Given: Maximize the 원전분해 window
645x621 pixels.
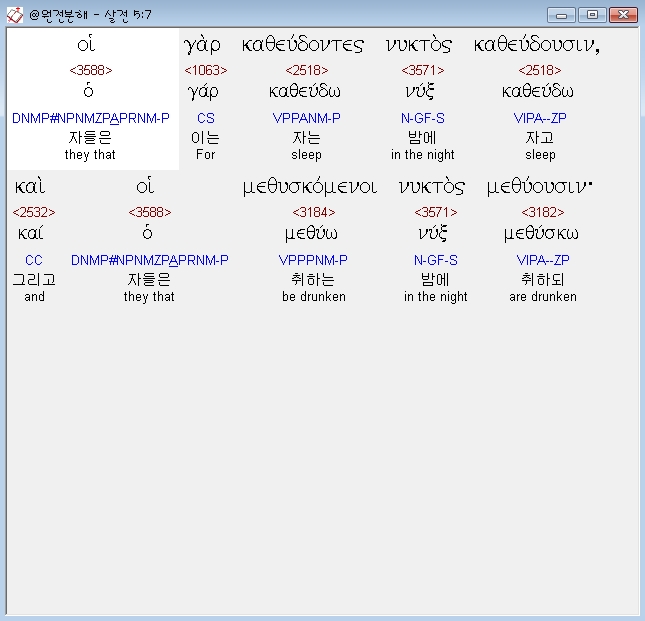Looking at the screenshot, I should pyautogui.click(x=592, y=15).
